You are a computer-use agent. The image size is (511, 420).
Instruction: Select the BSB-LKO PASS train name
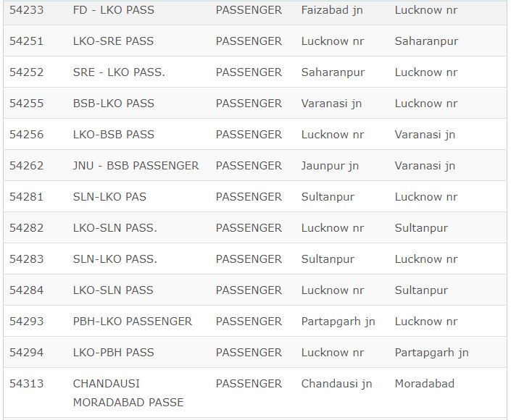[x=113, y=104]
